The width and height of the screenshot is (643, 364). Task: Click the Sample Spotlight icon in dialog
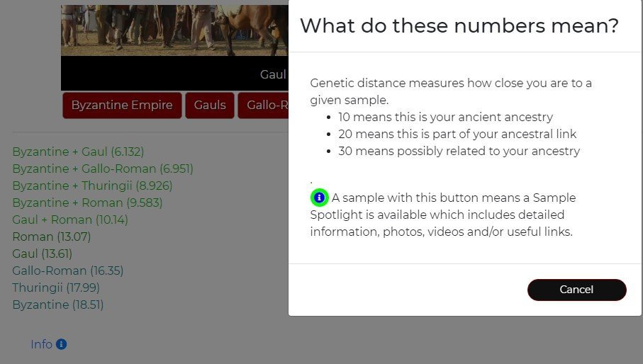point(320,198)
